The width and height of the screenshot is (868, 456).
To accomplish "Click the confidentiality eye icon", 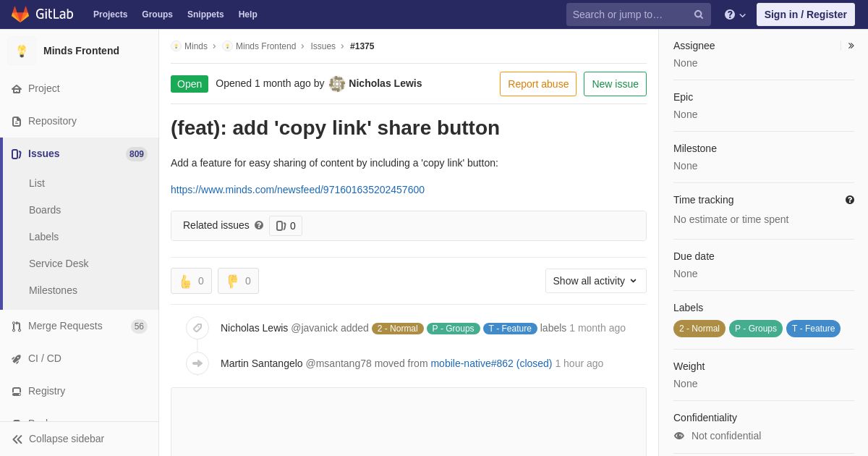I will [679, 436].
